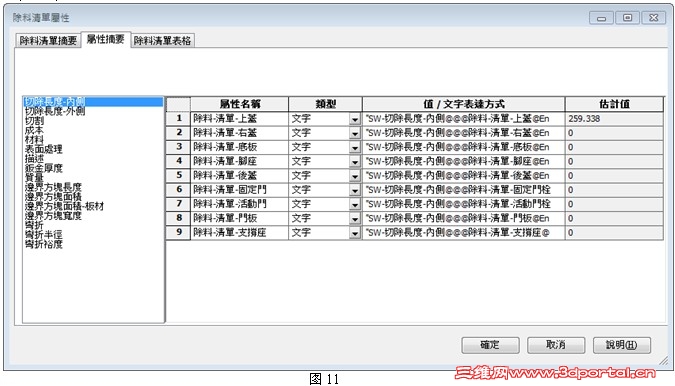The height and width of the screenshot is (386, 675).
Task: Choose 質量 in the property list
Action: tap(34, 177)
